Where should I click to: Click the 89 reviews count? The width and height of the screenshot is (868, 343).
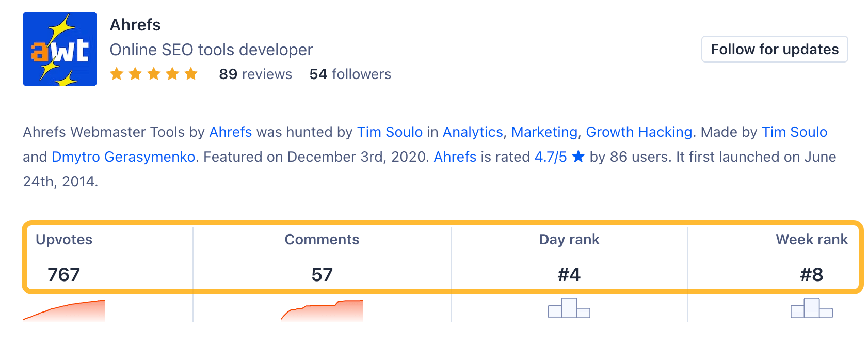255,74
